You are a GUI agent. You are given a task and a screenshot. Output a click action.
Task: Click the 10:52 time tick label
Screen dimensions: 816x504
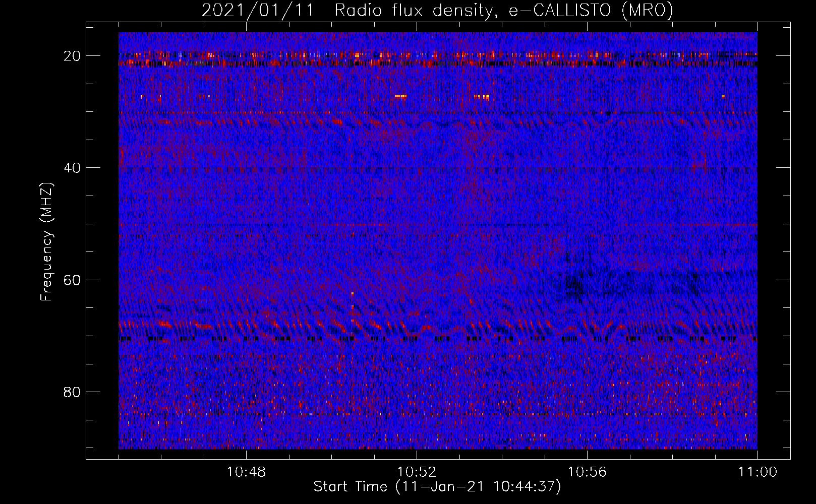[x=417, y=472]
